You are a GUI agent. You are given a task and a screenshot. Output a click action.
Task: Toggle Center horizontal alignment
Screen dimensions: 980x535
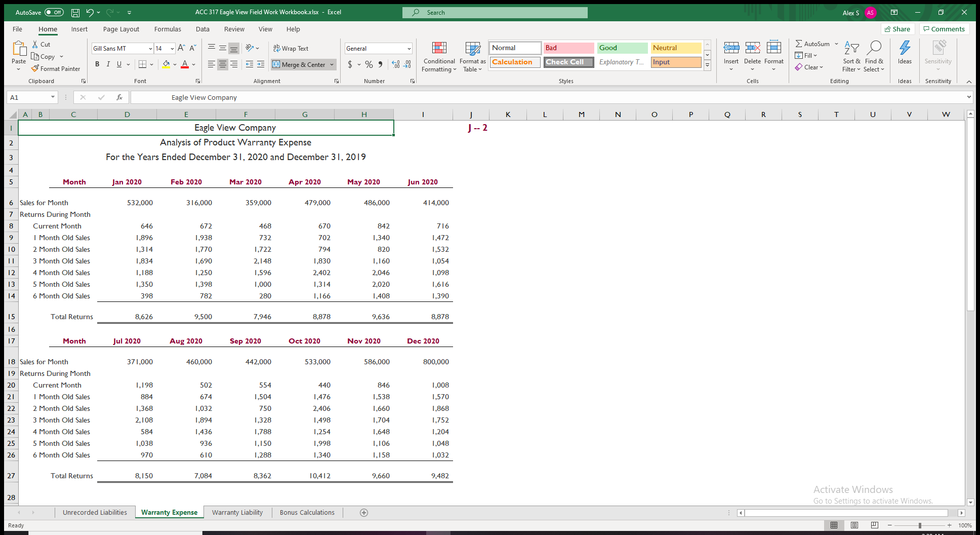(223, 64)
